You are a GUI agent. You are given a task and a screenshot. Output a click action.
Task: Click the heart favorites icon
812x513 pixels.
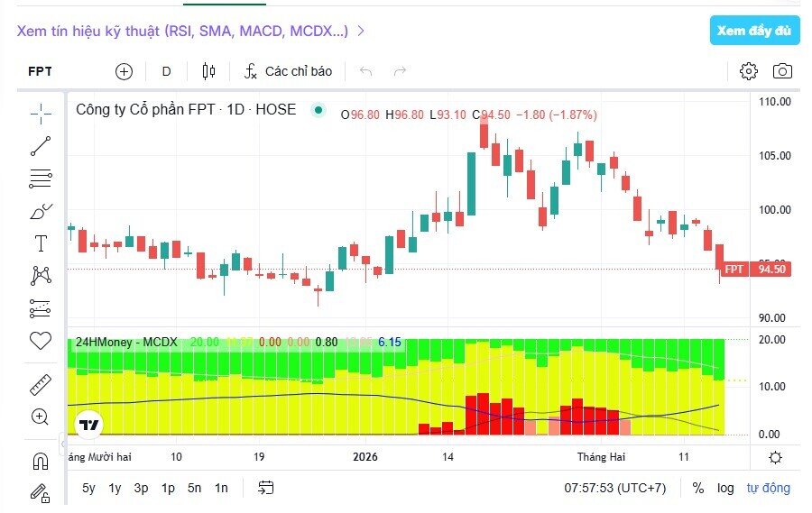pyautogui.click(x=41, y=341)
